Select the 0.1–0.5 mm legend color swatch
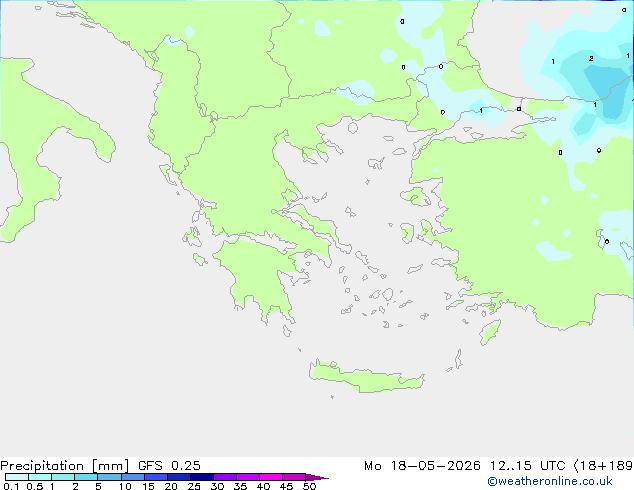 point(17,477)
